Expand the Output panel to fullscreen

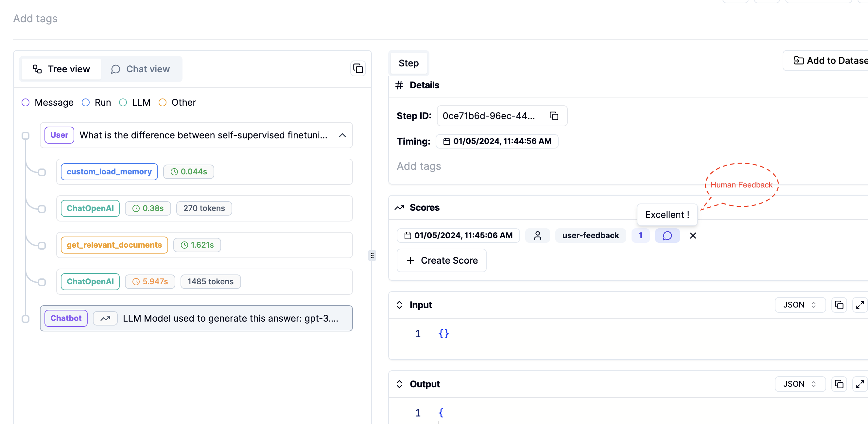(859, 384)
